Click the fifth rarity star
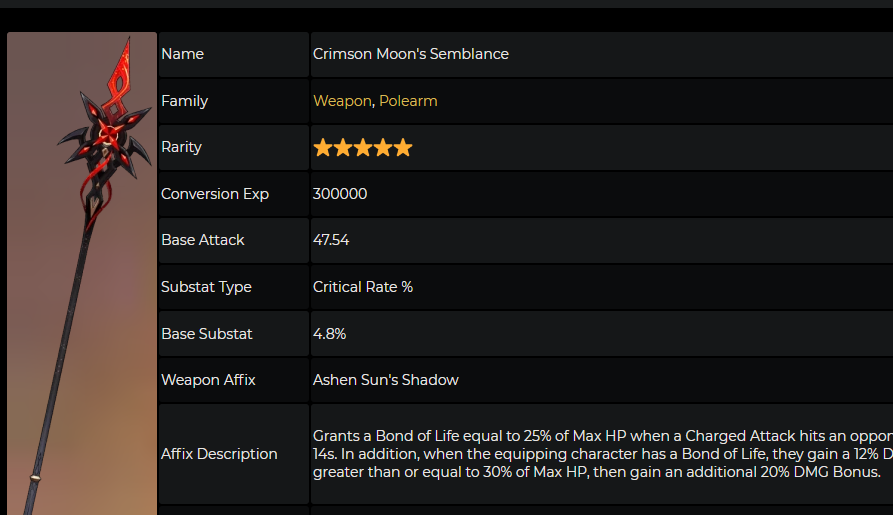Image resolution: width=893 pixels, height=515 pixels. click(403, 148)
